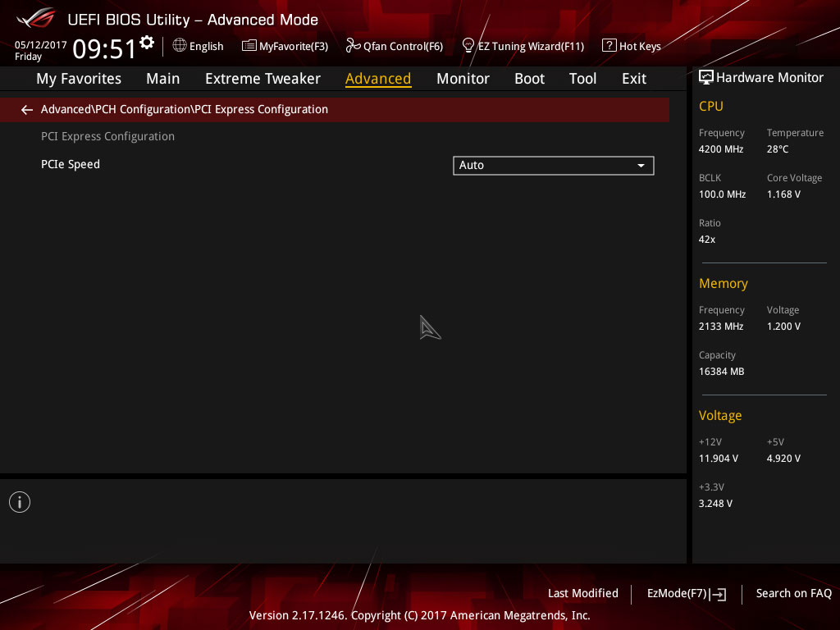Open the My Favorites tab
Image resolution: width=840 pixels, height=630 pixels.
click(79, 79)
